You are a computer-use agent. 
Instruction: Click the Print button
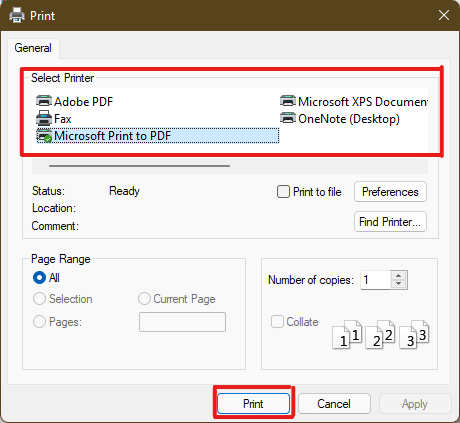coord(253,404)
